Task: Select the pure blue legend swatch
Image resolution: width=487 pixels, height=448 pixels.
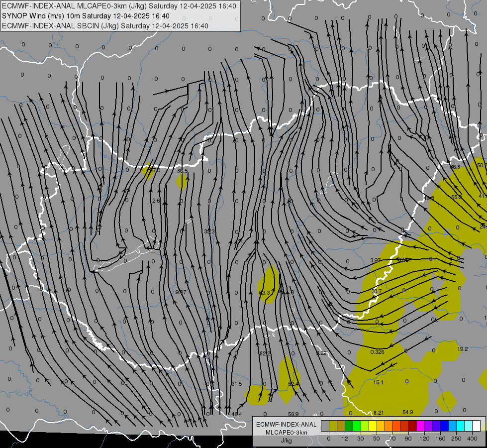Action: pos(445,426)
